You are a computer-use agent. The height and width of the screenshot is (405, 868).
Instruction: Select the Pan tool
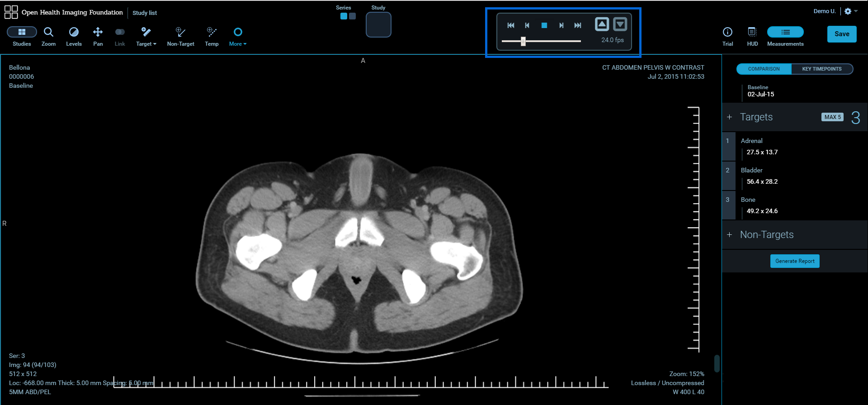98,36
